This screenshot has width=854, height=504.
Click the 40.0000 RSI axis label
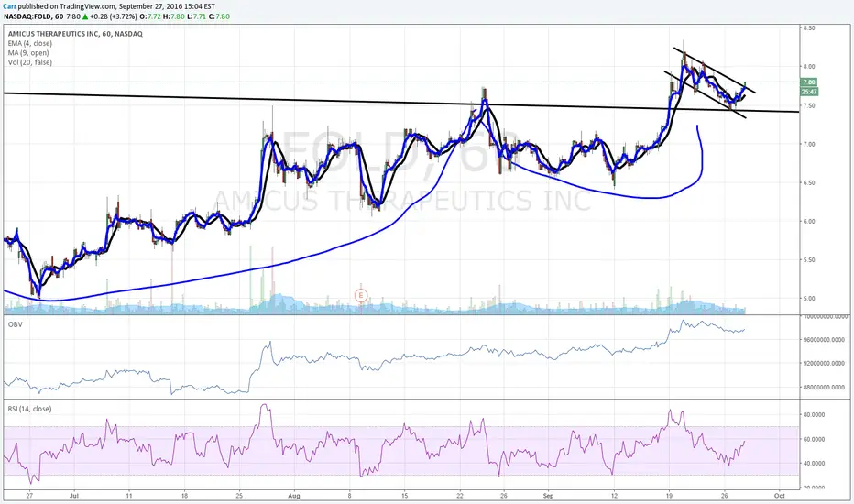814,464
